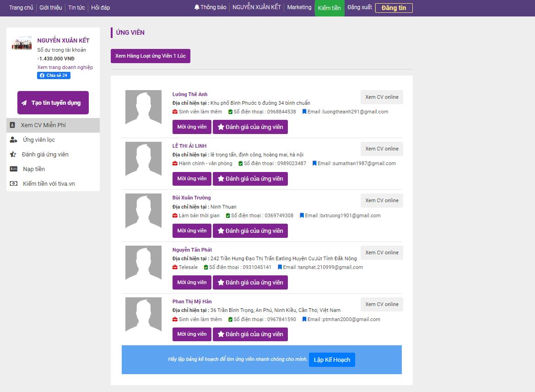Go to Trang chủ in the top navigation
Screen dimensions: 535x392
(x=21, y=8)
